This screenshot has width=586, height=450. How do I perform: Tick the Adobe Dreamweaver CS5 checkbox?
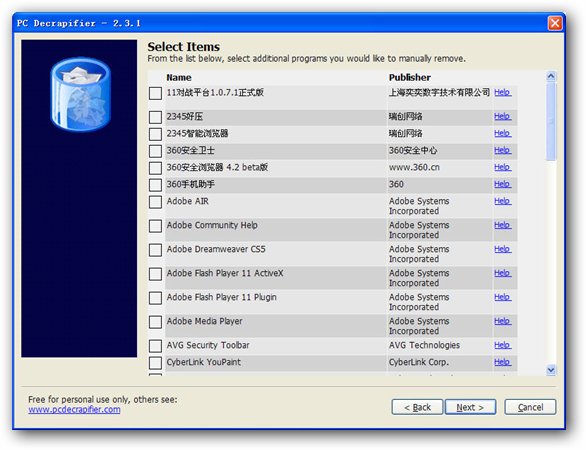click(155, 250)
